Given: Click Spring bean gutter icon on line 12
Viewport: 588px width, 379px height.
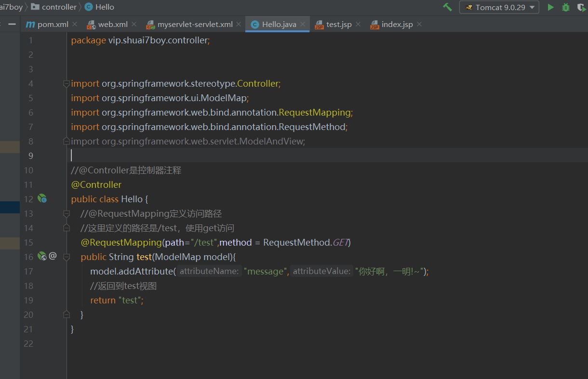Looking at the screenshot, I should coord(42,199).
